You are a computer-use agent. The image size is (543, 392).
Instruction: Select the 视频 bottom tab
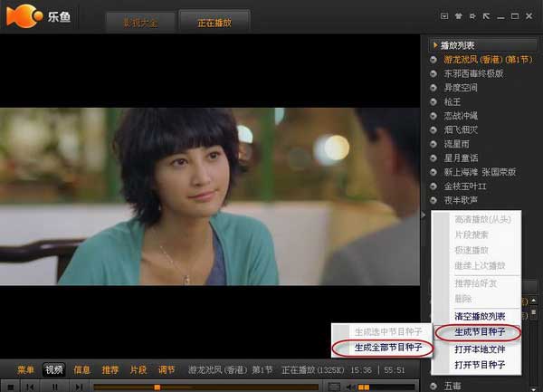[54, 370]
